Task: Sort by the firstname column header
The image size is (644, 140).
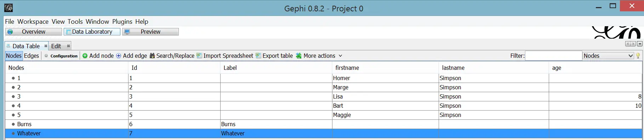Action: (x=385, y=68)
